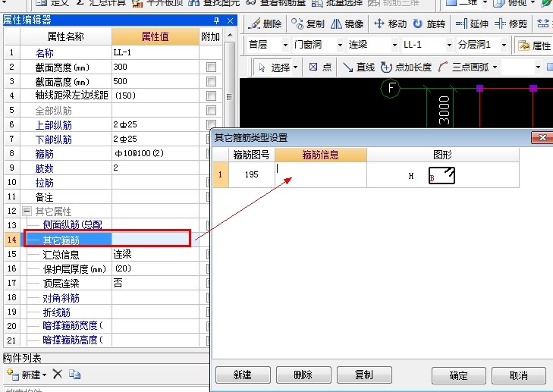This screenshot has width=553, height=392.
Task: Click the 属性名称 column header
Action: tap(65, 36)
